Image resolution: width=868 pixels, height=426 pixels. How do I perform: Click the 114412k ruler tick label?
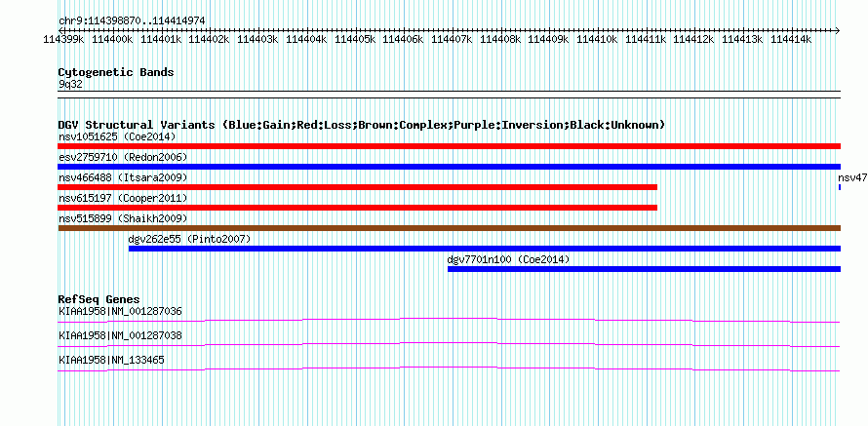tap(694, 39)
